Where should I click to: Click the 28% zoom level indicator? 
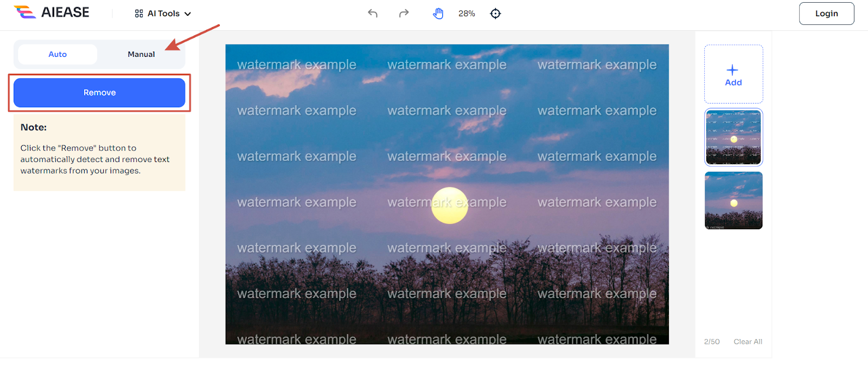(467, 14)
